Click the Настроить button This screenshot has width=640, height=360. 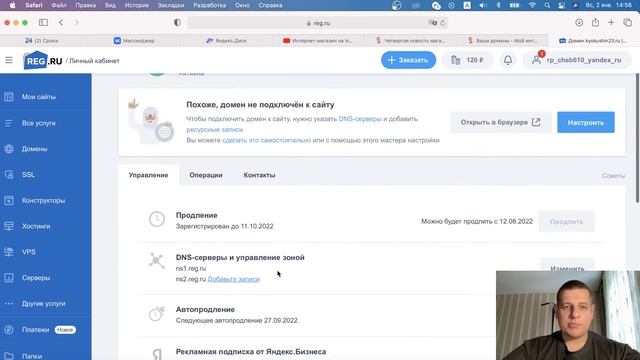[x=586, y=122]
